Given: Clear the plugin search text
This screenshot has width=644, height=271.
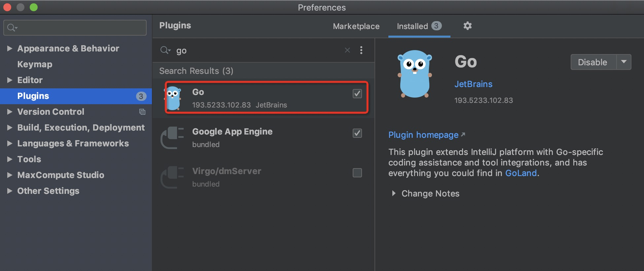Looking at the screenshot, I should [x=347, y=50].
